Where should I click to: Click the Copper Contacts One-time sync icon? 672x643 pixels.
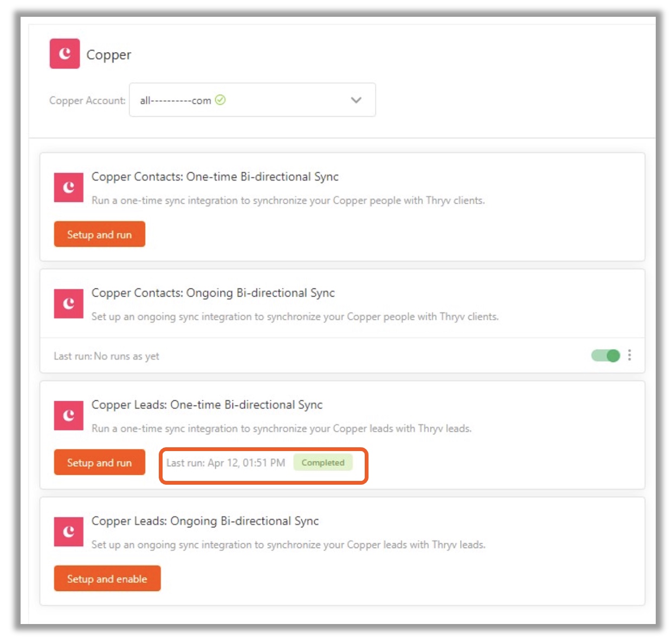click(x=69, y=188)
